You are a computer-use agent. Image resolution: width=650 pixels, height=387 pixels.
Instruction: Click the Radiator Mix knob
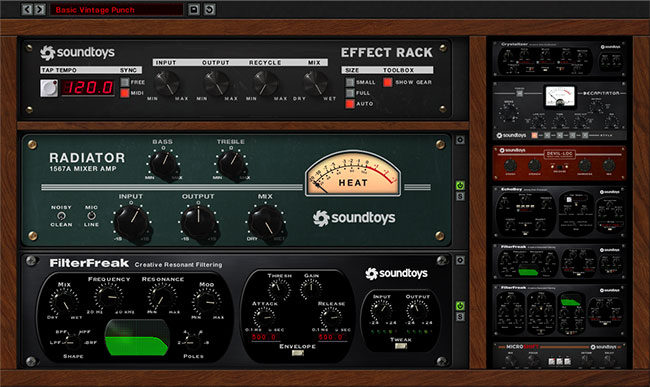pos(266,223)
